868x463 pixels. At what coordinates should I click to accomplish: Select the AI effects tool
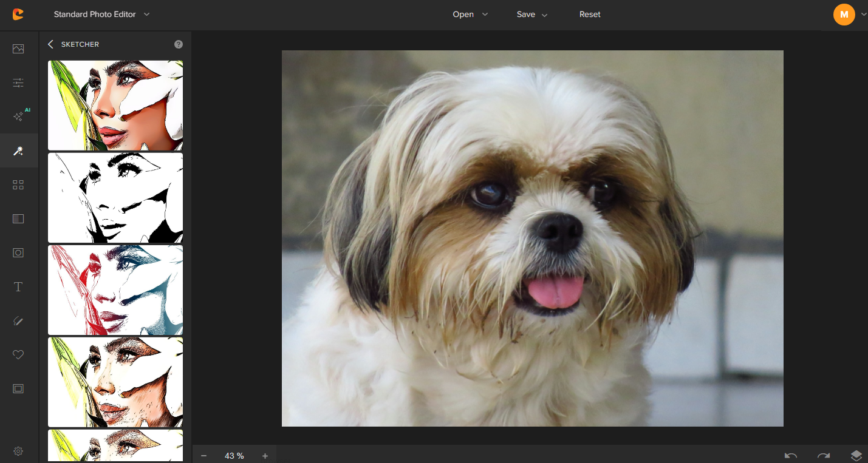click(18, 116)
